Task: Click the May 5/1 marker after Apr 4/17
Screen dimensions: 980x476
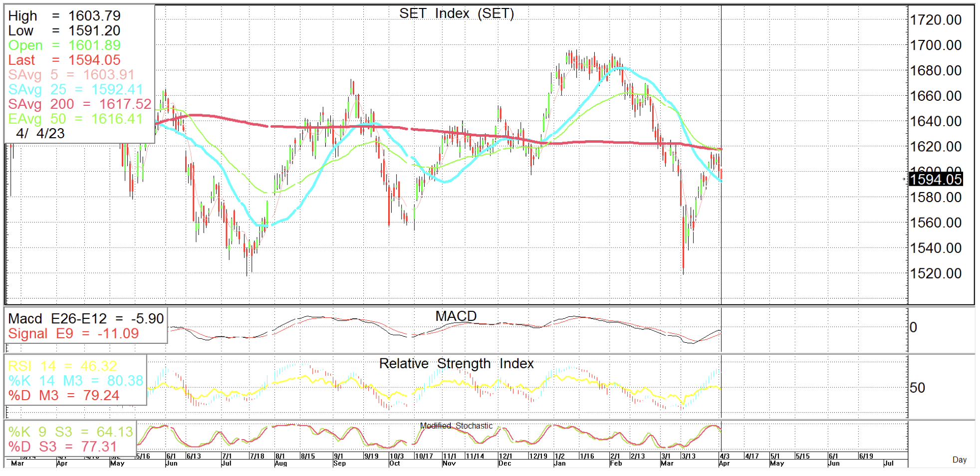Action: [777, 460]
